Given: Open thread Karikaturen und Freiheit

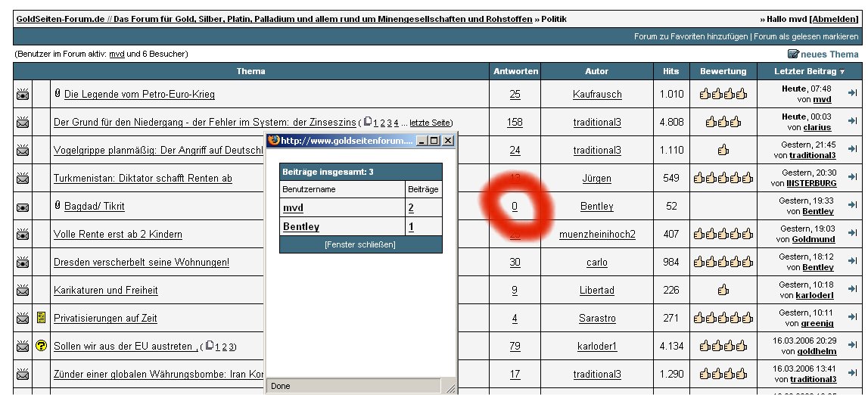Looking at the screenshot, I should (106, 290).
